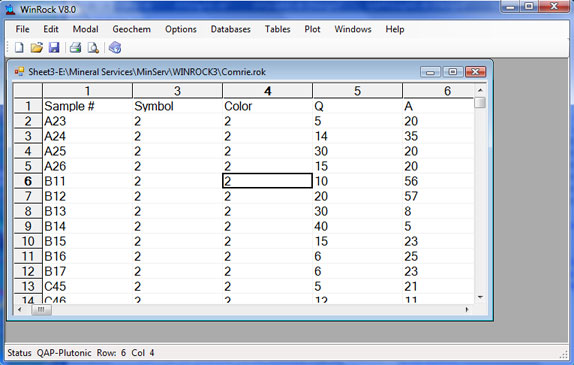
Task: Open a file with the folder icon
Action: click(36, 48)
